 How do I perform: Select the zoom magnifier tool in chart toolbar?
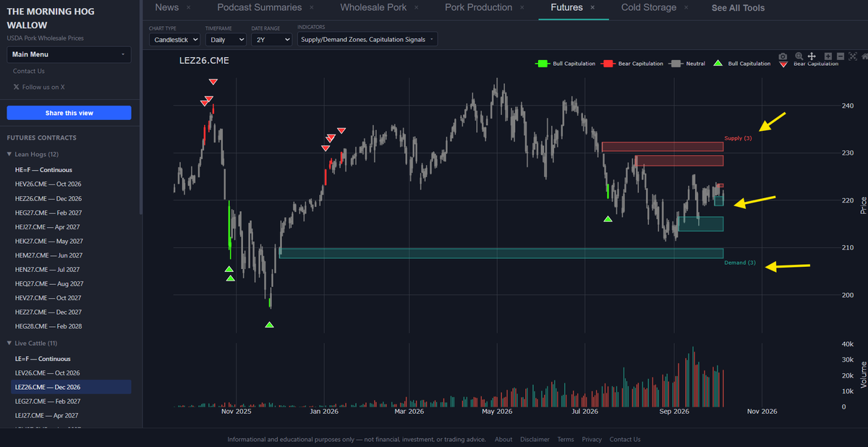(799, 56)
